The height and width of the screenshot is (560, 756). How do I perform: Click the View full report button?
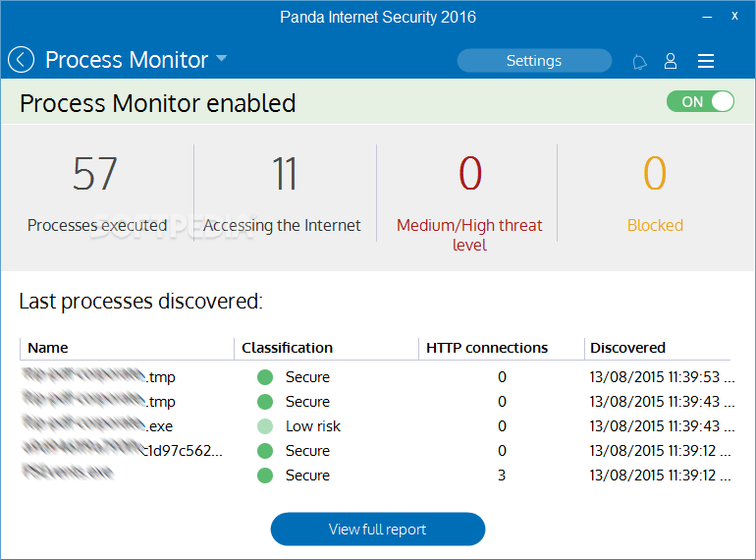[378, 530]
